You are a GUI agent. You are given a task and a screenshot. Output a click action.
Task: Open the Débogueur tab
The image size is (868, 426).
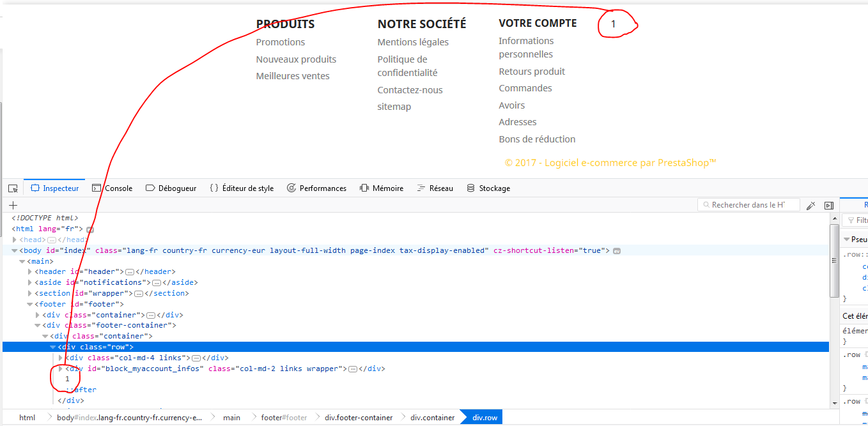[x=171, y=188]
